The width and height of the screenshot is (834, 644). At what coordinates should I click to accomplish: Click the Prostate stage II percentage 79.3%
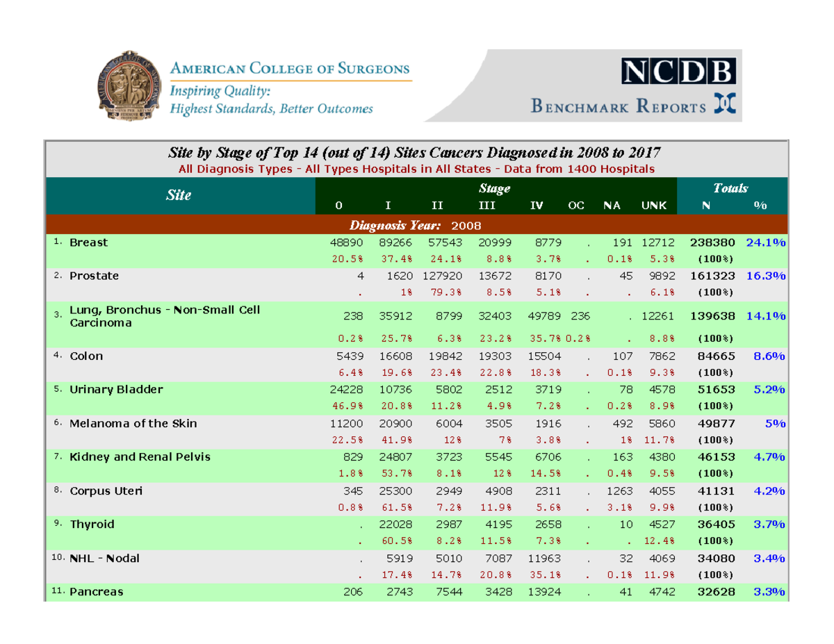click(445, 292)
